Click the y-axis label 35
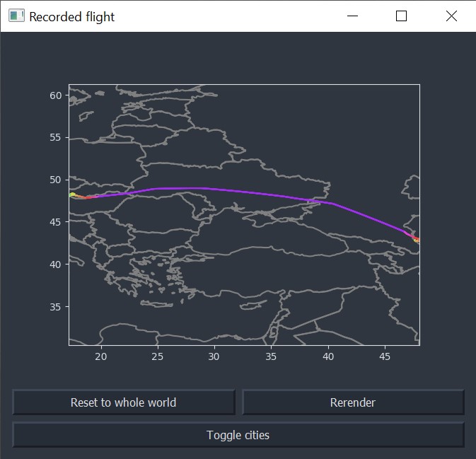 click(56, 307)
